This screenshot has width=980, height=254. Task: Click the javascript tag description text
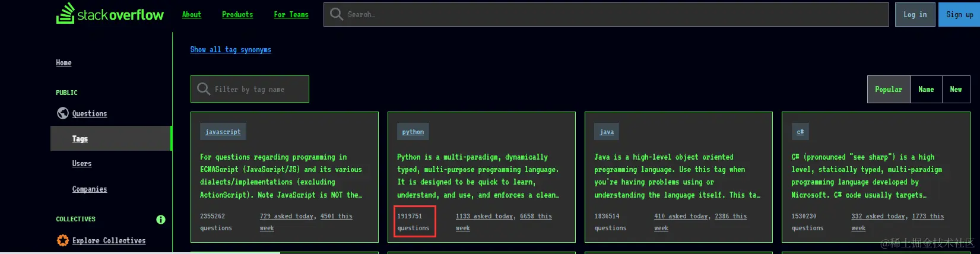click(x=281, y=176)
